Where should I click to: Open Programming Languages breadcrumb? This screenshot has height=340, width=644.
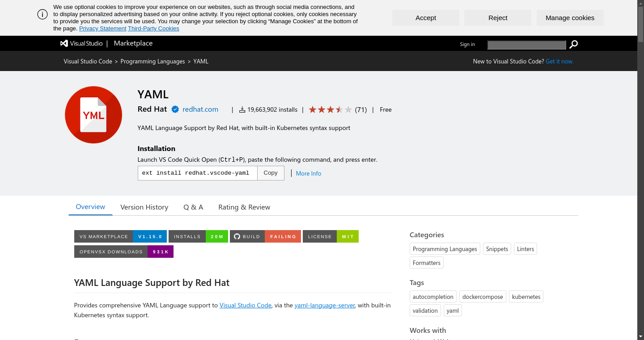click(153, 61)
